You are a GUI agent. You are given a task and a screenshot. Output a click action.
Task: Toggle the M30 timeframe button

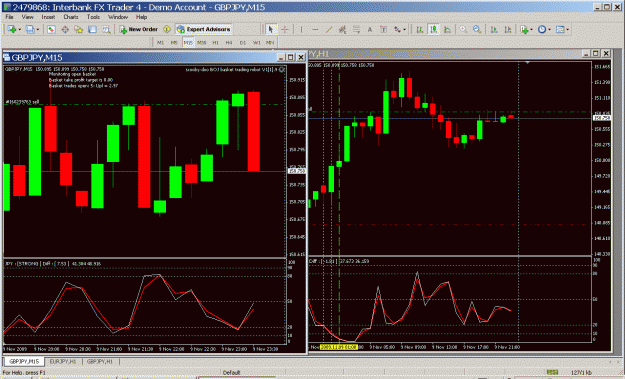202,42
